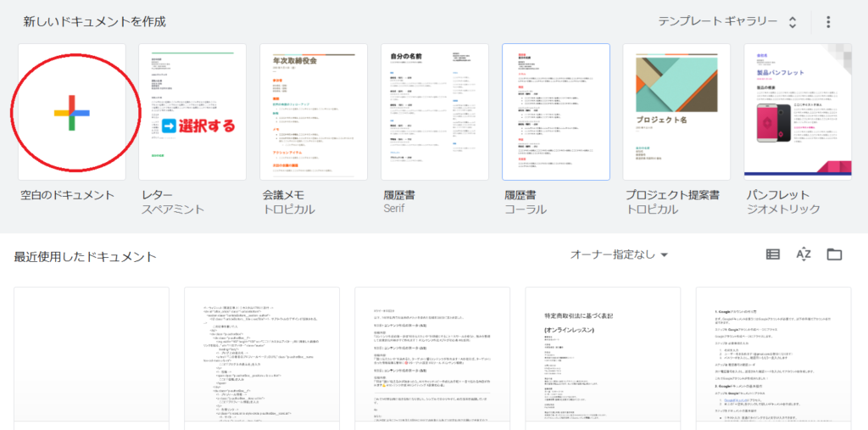Click the 空白のドキュメント label
The width and height of the screenshot is (868, 430).
coord(68,195)
